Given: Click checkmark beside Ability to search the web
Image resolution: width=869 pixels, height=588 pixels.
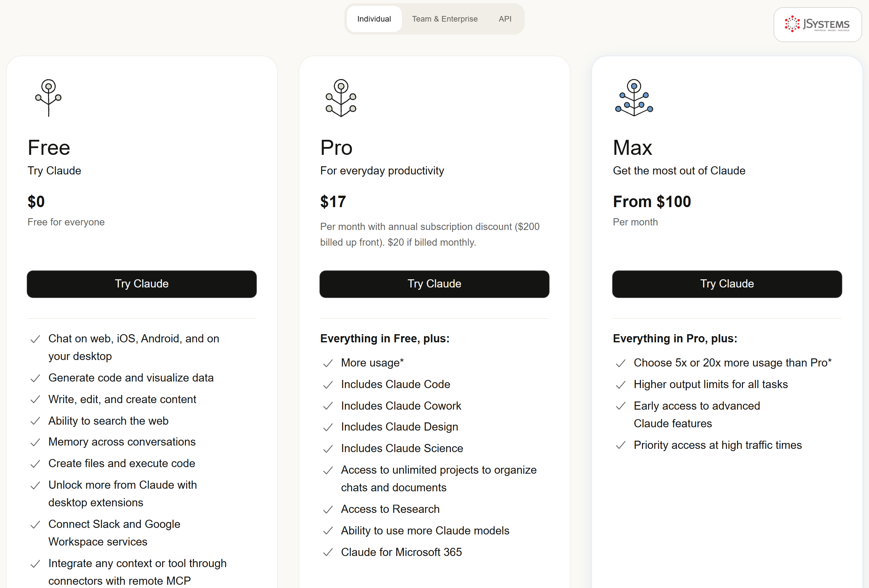Looking at the screenshot, I should tap(35, 421).
